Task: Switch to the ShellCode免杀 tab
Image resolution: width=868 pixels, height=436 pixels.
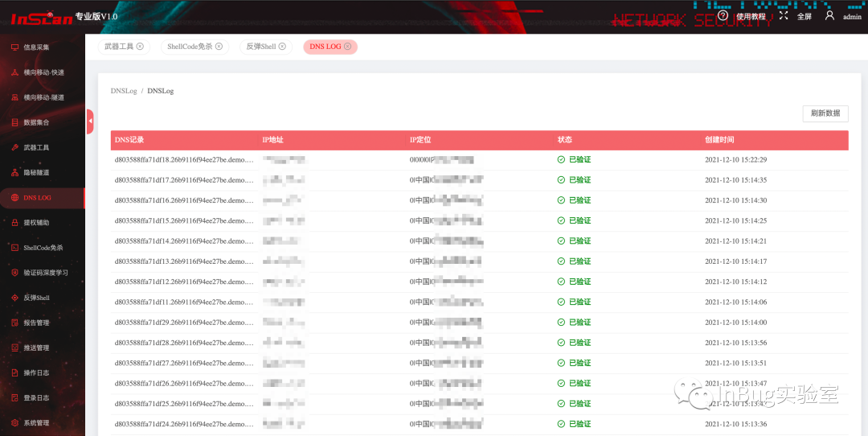Action: [x=194, y=47]
